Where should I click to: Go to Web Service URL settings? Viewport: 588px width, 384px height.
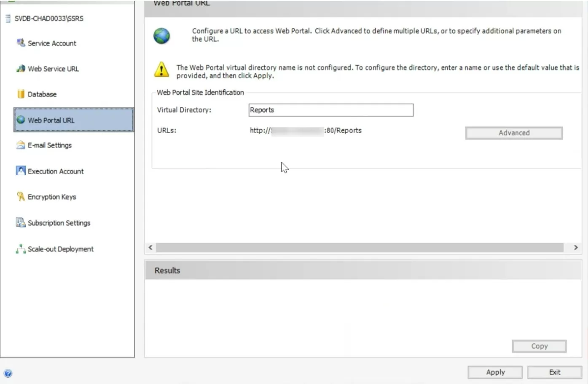53,69
